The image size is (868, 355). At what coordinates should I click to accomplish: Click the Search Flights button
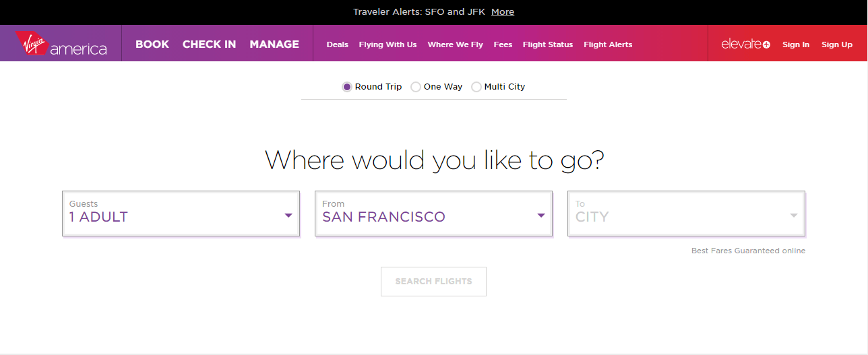click(x=433, y=282)
